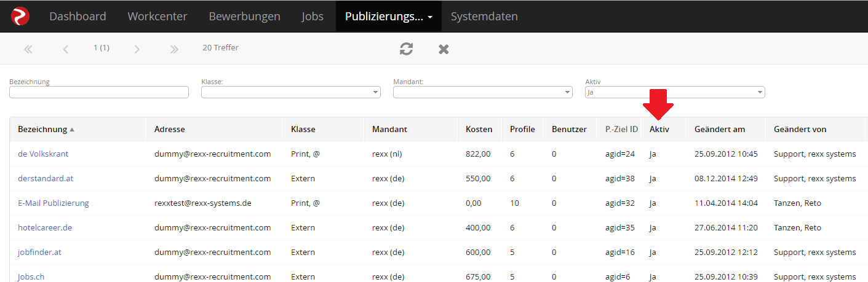Sort by Mandant column header
Screen dimensions: 868x282
click(389, 129)
